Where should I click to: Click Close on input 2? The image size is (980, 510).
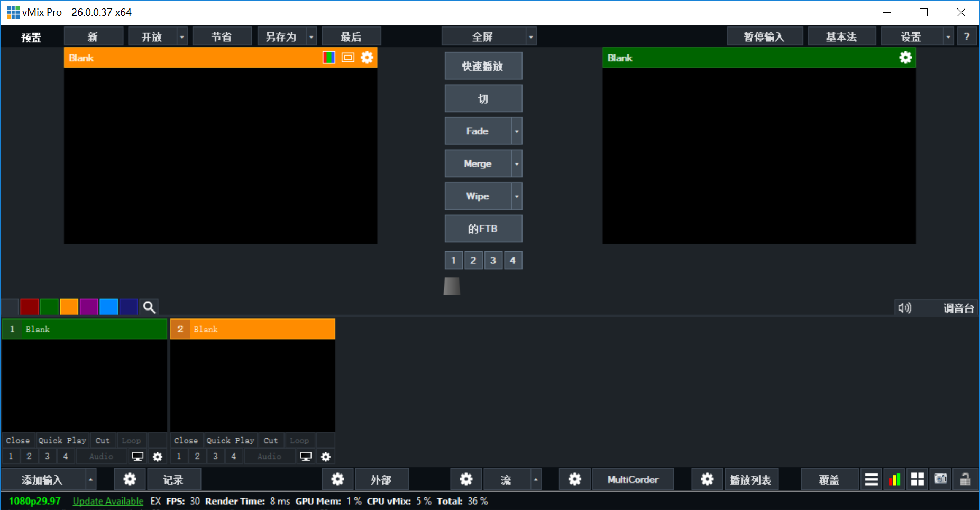(x=186, y=441)
